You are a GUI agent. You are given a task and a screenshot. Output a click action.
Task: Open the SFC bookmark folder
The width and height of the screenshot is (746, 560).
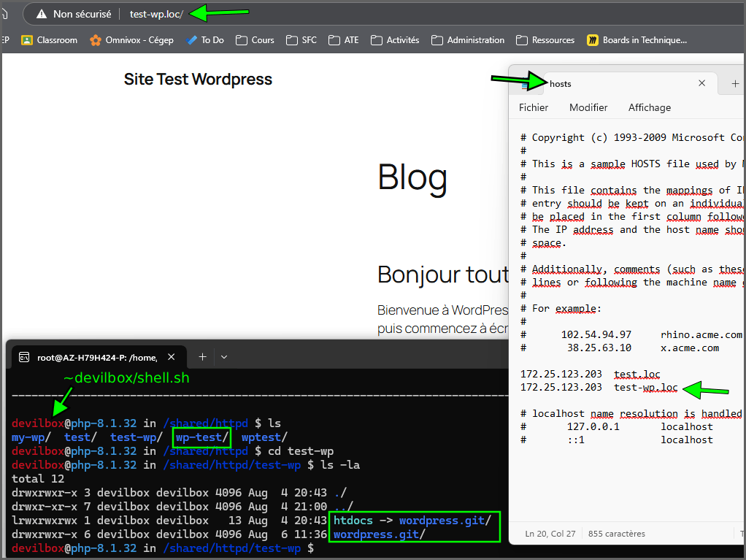(301, 40)
